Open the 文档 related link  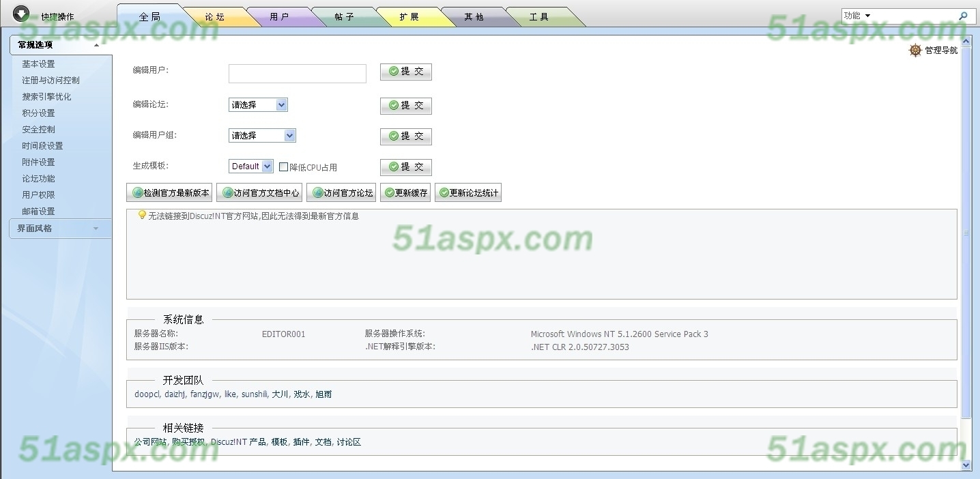coord(323,442)
